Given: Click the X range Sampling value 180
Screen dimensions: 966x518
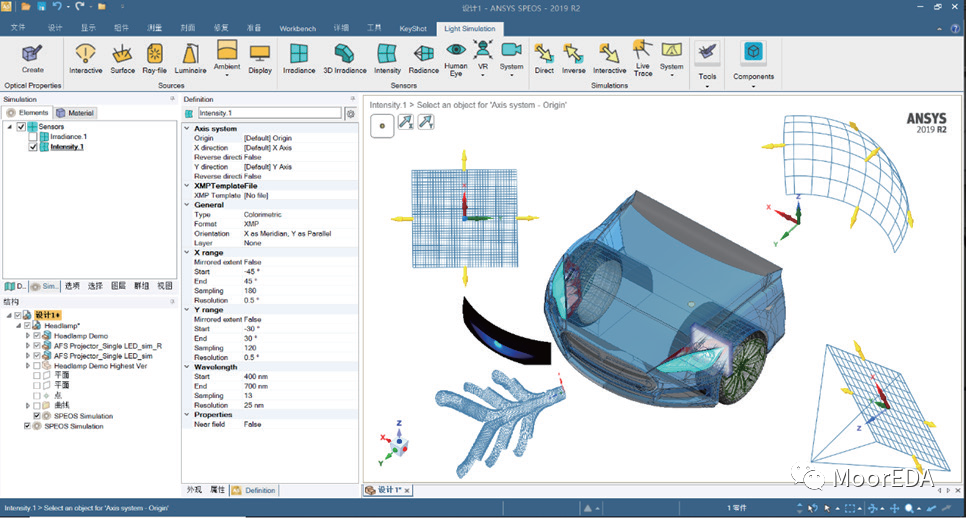Looking at the screenshot, I should (x=250, y=291).
